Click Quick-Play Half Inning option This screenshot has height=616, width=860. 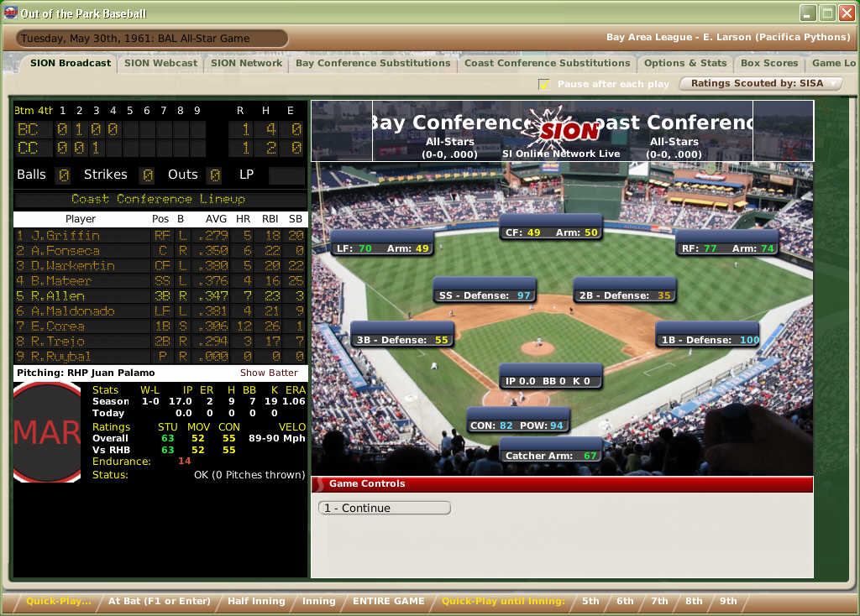[x=256, y=601]
